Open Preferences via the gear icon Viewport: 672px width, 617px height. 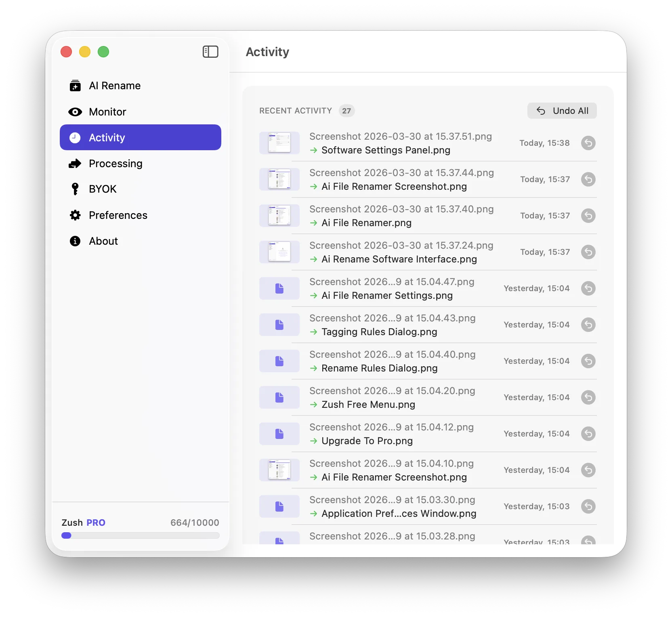click(x=76, y=215)
